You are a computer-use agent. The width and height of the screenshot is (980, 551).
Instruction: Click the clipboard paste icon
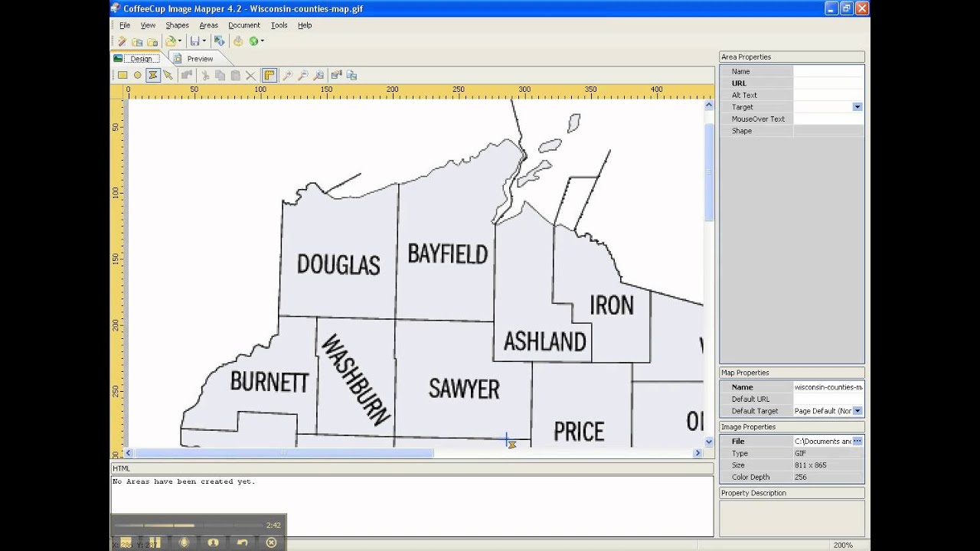click(x=236, y=75)
